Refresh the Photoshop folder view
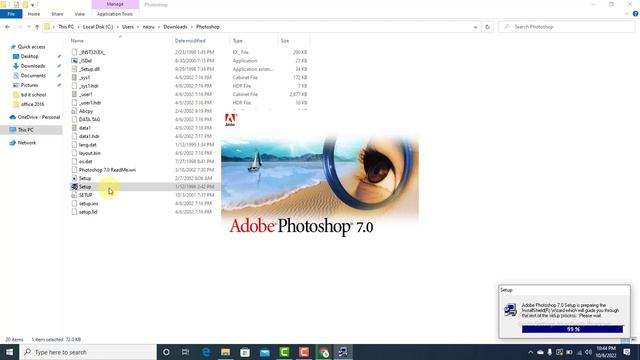This screenshot has height=360, width=640. tap(487, 27)
